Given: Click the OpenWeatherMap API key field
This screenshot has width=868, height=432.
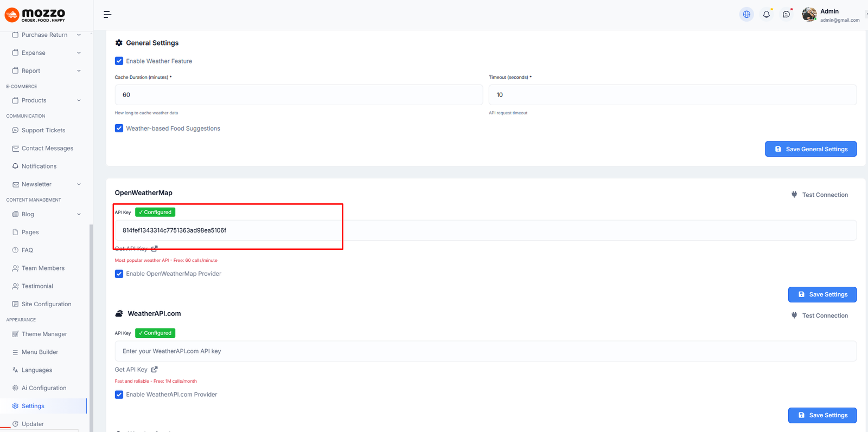Looking at the screenshot, I should (486, 230).
